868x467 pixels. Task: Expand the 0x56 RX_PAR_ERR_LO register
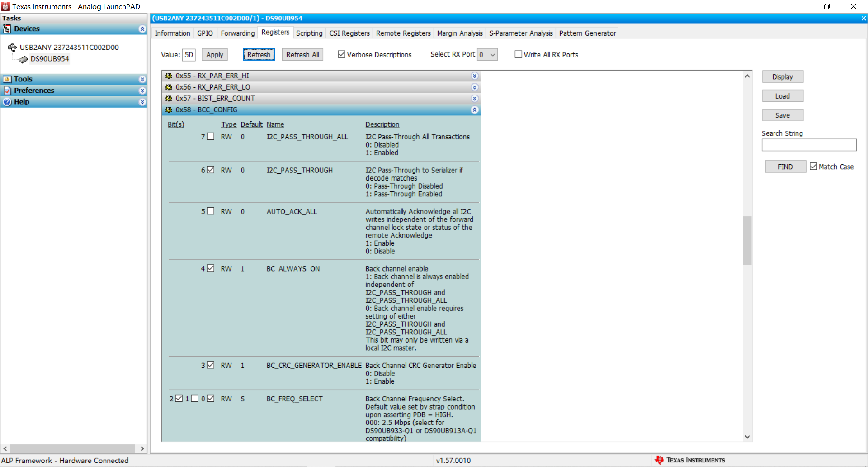point(475,87)
